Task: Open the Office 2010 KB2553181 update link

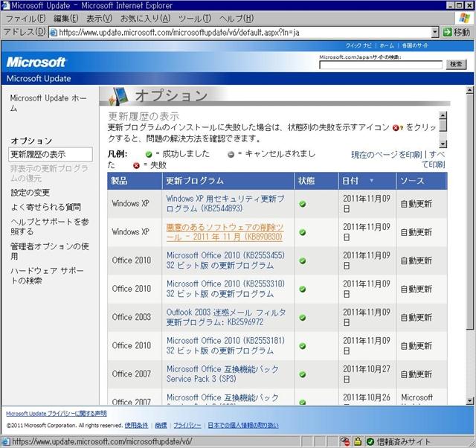Action: click(x=225, y=345)
